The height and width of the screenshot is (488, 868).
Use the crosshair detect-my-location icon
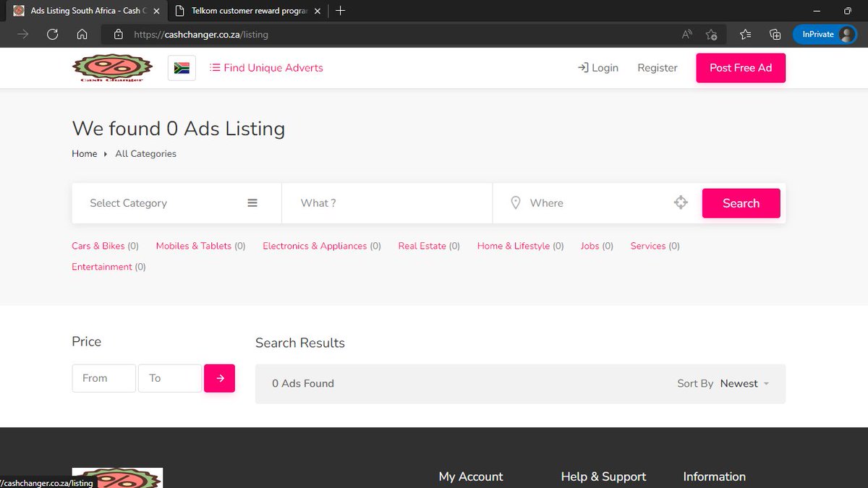coord(681,203)
